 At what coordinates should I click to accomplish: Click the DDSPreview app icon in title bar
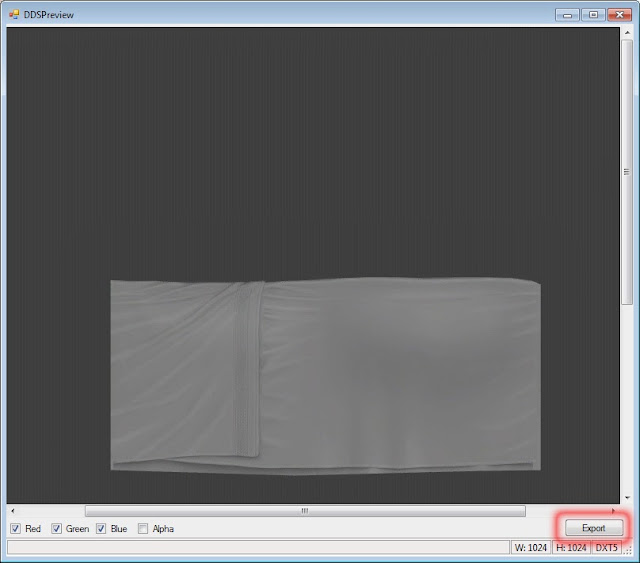tap(14, 15)
